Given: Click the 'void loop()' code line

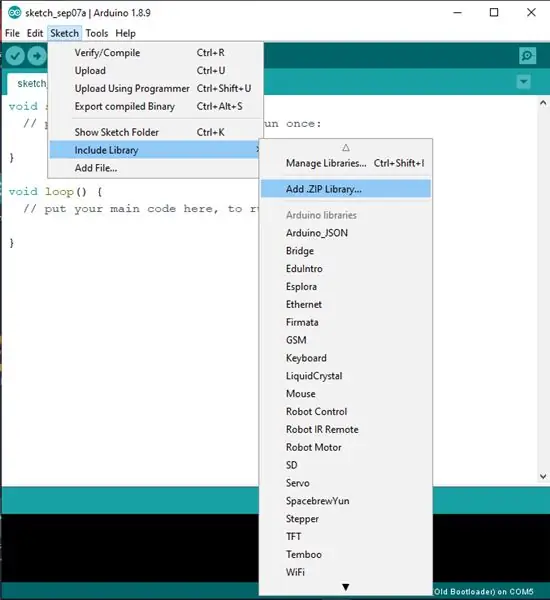Looking at the screenshot, I should point(56,191).
